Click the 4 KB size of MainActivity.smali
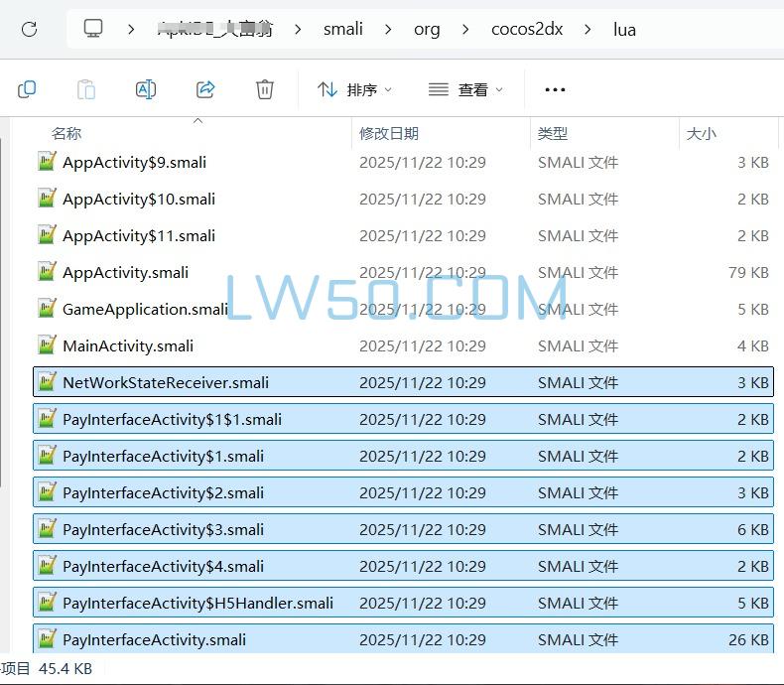 point(753,346)
